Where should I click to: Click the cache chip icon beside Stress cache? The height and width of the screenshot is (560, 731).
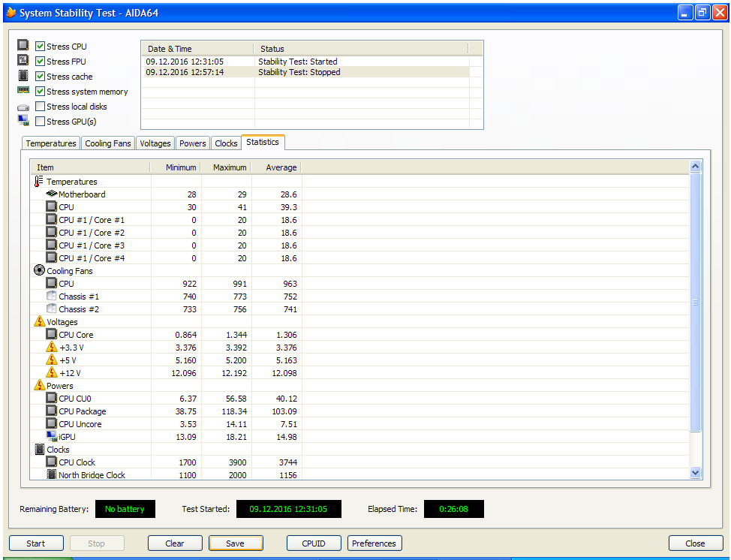coord(23,76)
